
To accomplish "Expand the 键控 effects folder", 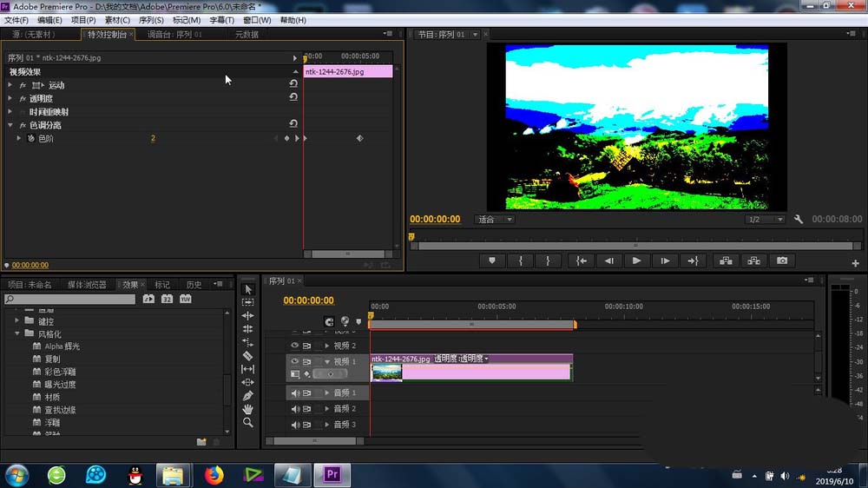I will click(x=17, y=320).
